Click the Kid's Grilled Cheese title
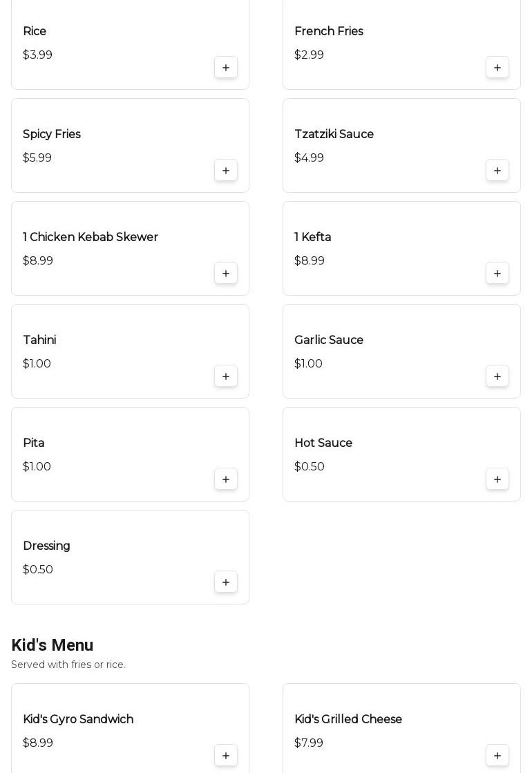532x773 pixels. (x=348, y=720)
